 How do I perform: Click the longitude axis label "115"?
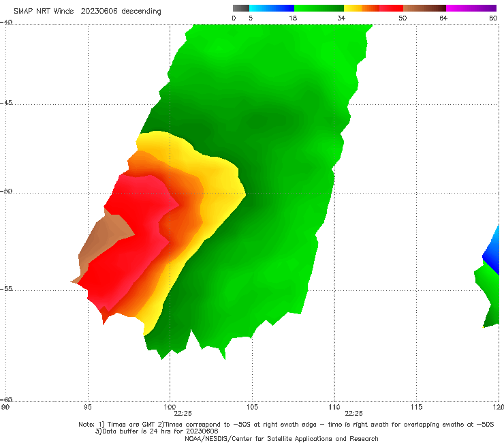(417, 408)
